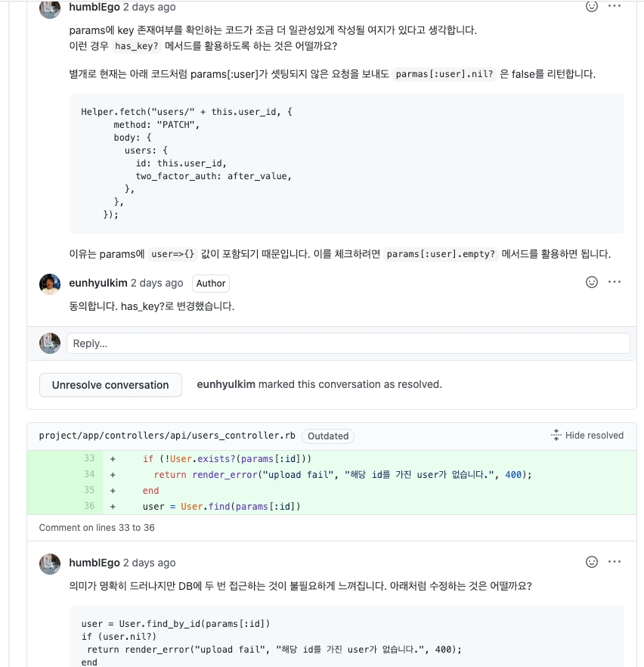Select line number 33 in diff
The width and height of the screenshot is (644, 667).
point(89,458)
